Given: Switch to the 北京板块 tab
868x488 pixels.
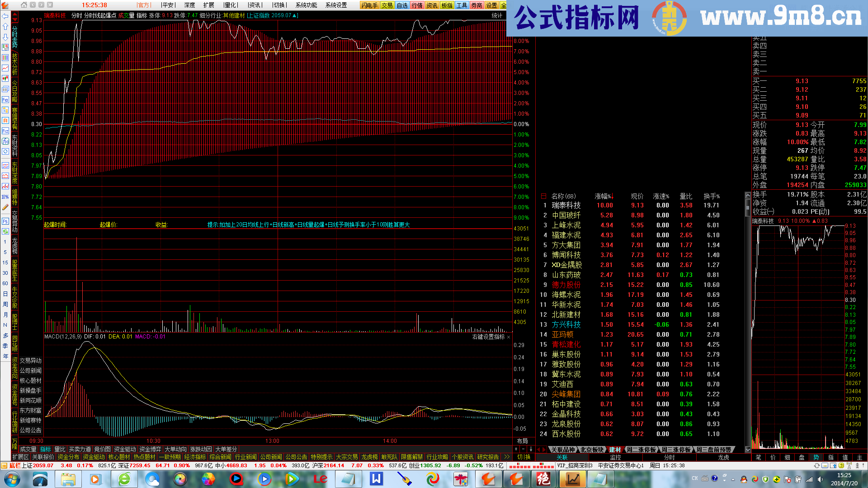Looking at the screenshot, I should pos(592,450).
